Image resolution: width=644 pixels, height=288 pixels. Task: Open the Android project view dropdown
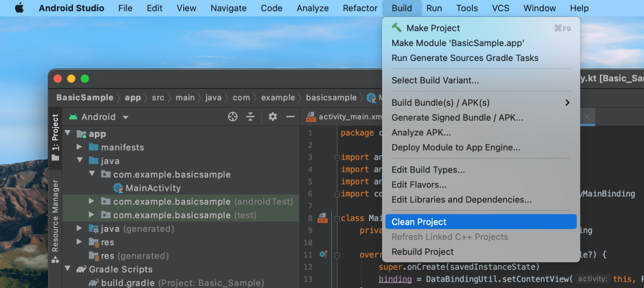point(99,117)
